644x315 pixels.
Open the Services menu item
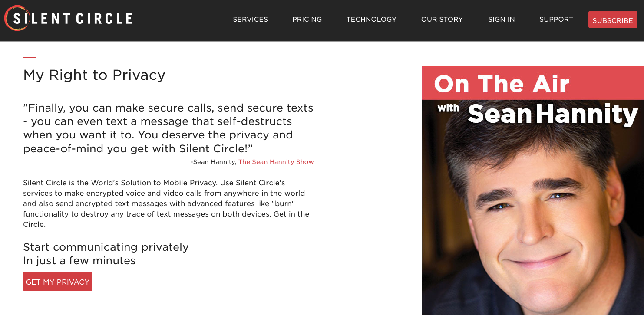(251, 20)
